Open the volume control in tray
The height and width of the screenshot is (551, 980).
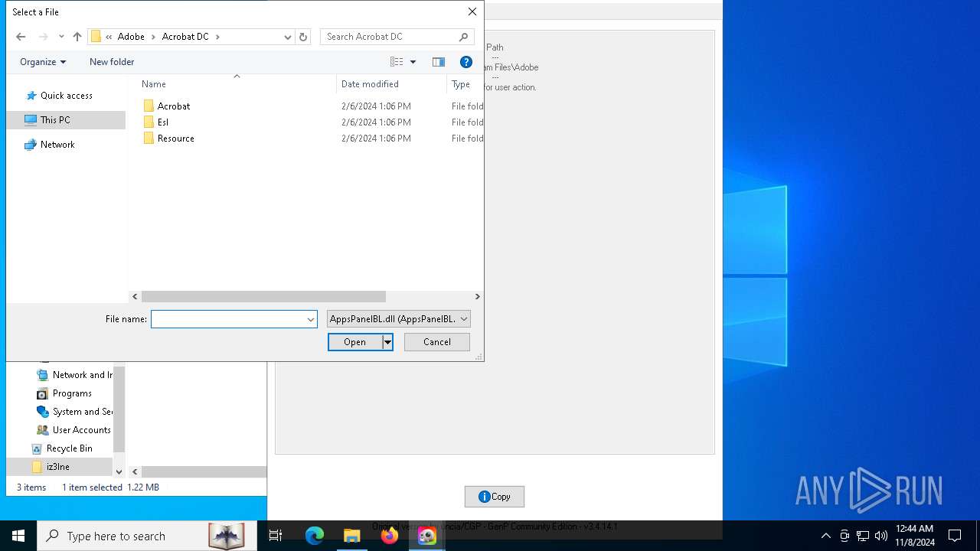(x=881, y=536)
